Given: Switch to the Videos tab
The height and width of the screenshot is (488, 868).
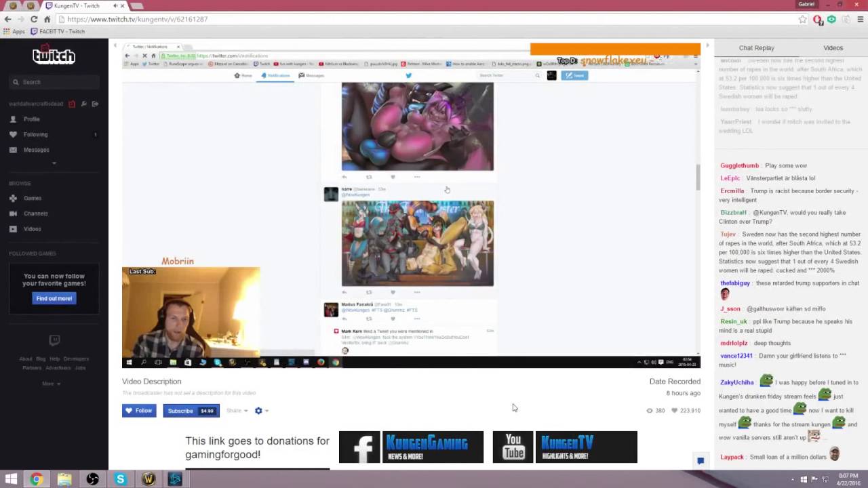Looking at the screenshot, I should tap(833, 48).
